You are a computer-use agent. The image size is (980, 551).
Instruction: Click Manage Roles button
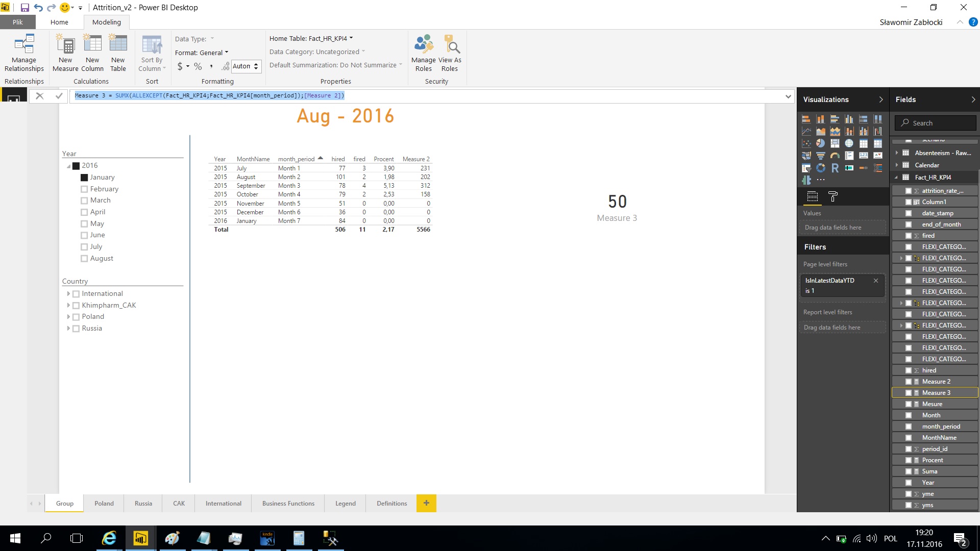[424, 53]
